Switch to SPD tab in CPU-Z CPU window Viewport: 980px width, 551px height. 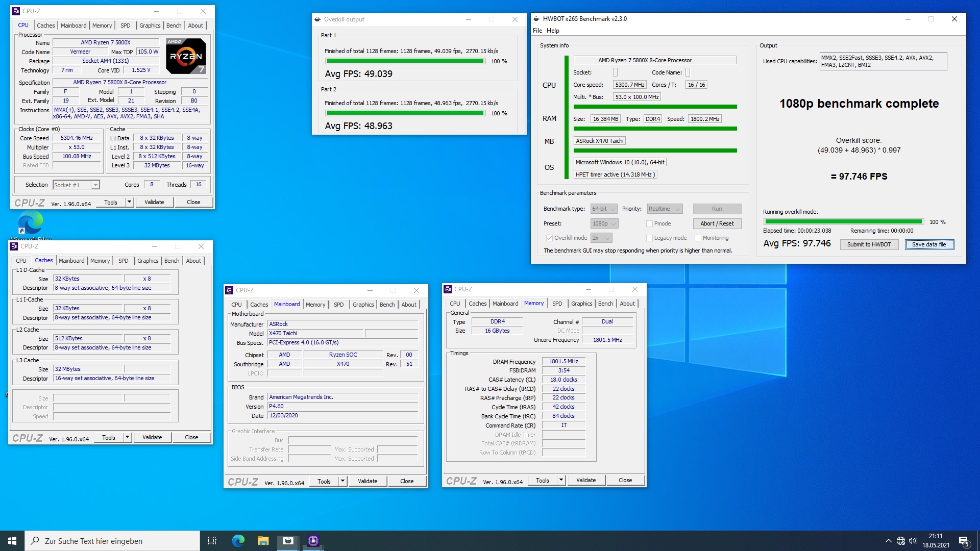click(x=125, y=26)
